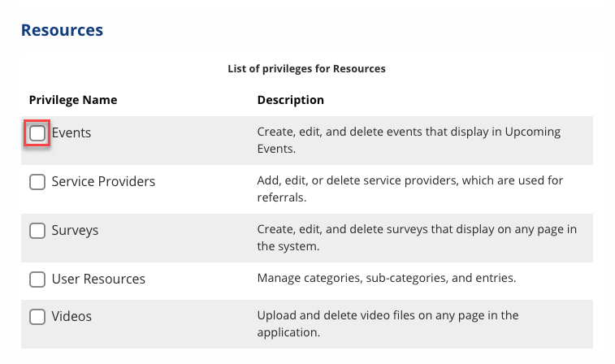Click the Surveys privilege name
This screenshot has height=364, width=615.
point(75,230)
